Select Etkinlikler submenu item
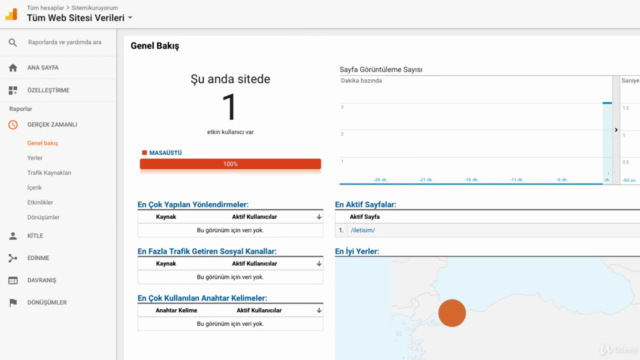This screenshot has width=640, height=360. click(x=40, y=202)
